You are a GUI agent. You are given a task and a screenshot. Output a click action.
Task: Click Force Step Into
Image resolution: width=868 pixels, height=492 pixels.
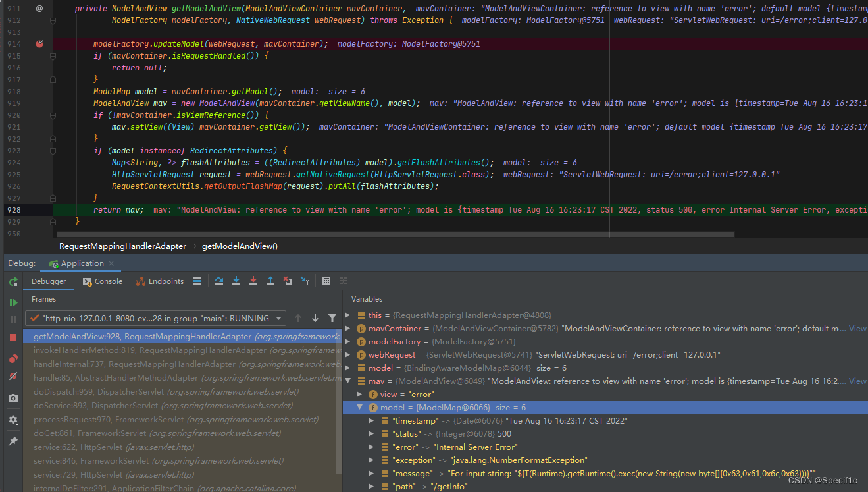(x=253, y=281)
